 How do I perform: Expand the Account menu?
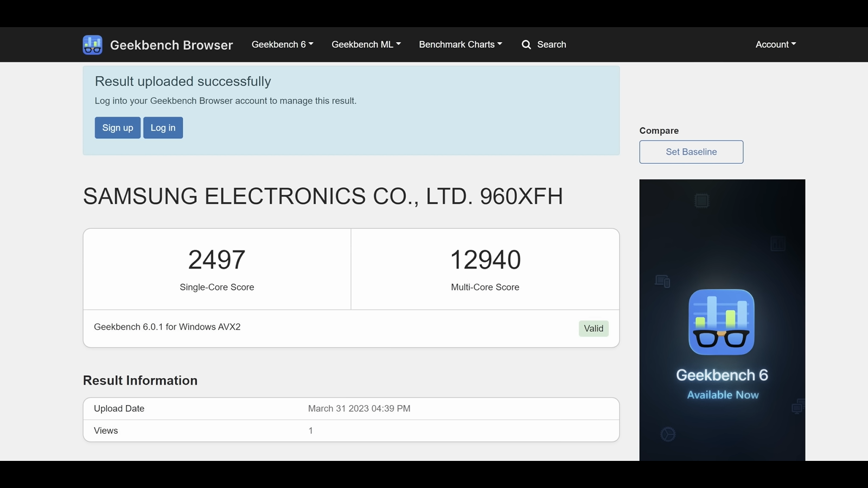775,44
